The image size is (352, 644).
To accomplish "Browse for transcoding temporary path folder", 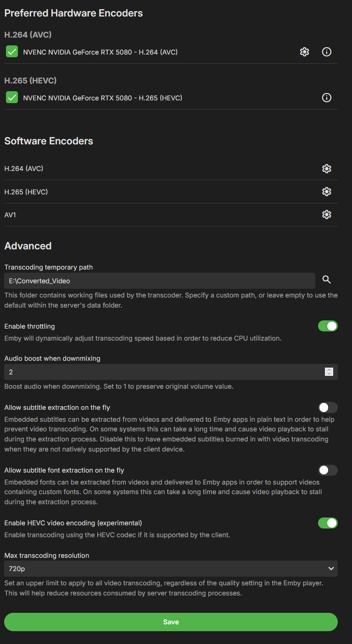I will click(x=326, y=280).
